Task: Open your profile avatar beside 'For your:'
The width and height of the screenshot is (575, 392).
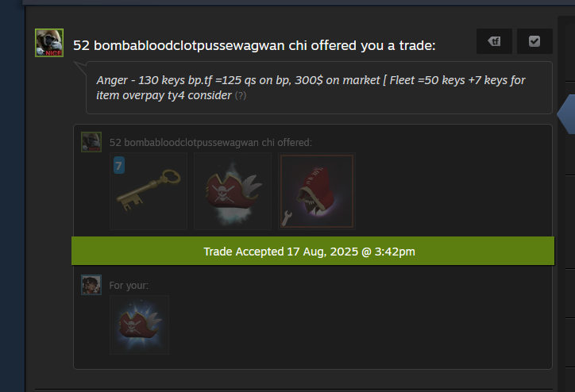Action: 91,285
